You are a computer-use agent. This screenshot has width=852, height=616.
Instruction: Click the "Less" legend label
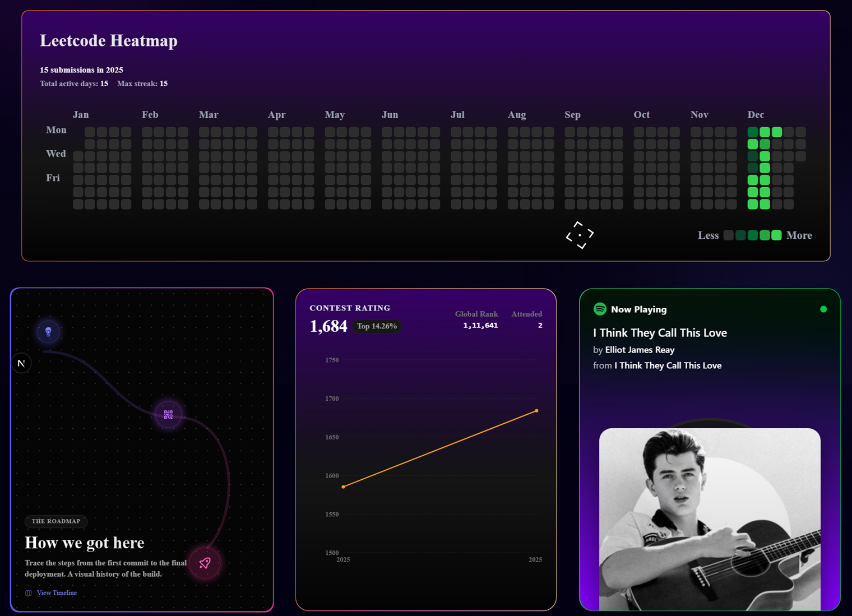coord(708,235)
